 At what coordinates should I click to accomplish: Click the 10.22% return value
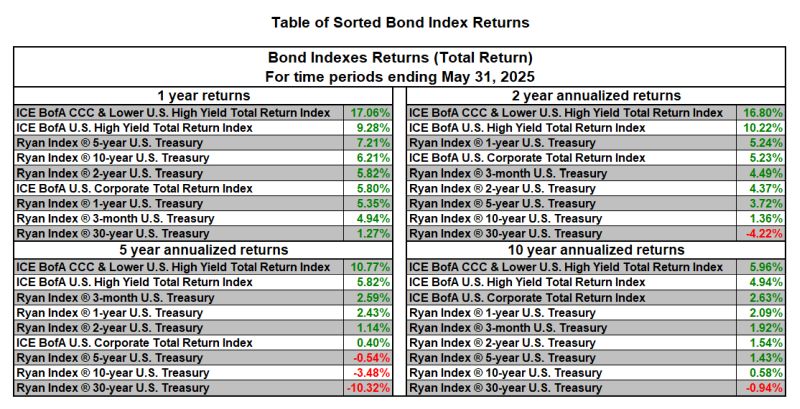click(x=763, y=128)
